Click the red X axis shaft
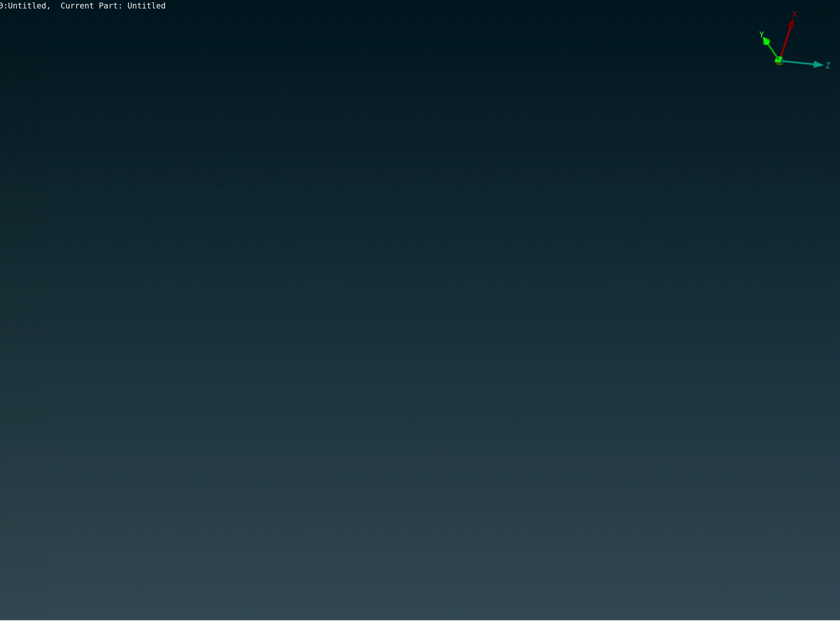Image resolution: width=840 pixels, height=621 pixels. coord(785,41)
